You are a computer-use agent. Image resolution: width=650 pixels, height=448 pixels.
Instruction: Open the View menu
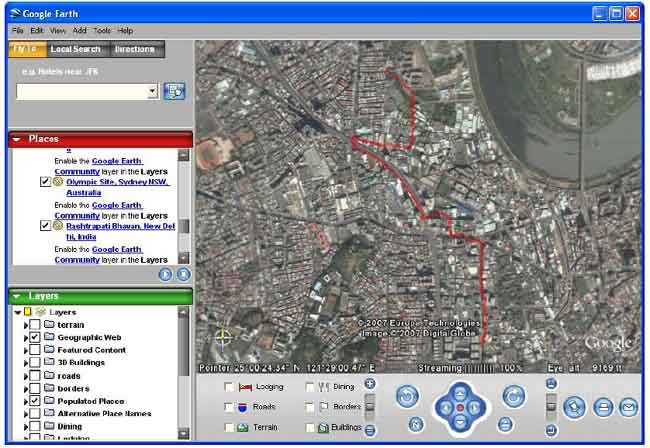(58, 31)
